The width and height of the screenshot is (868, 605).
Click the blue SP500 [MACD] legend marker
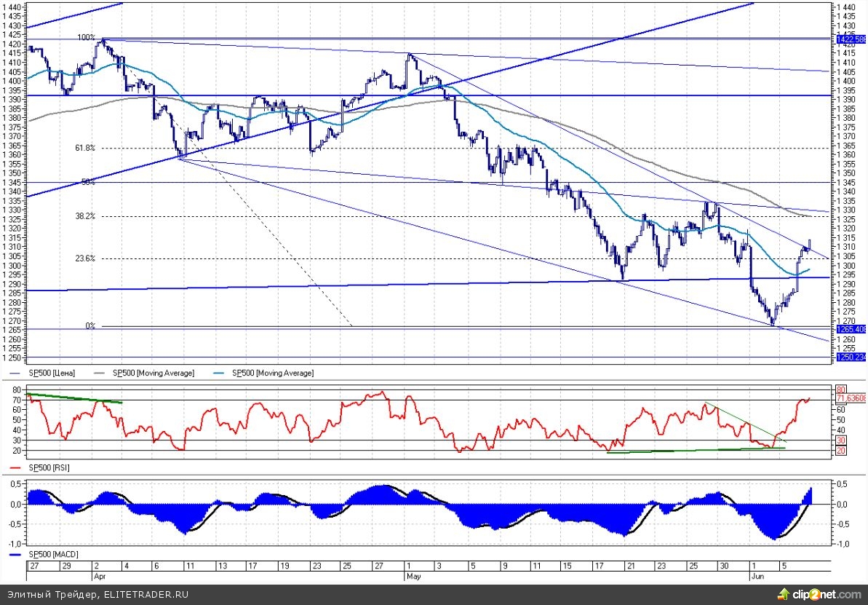coord(15,554)
